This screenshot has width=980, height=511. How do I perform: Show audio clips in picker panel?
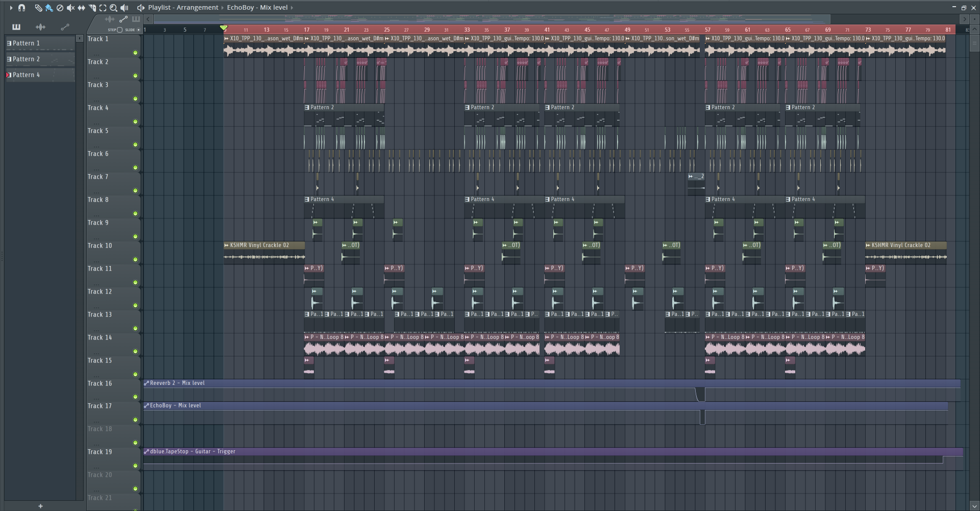(40, 27)
